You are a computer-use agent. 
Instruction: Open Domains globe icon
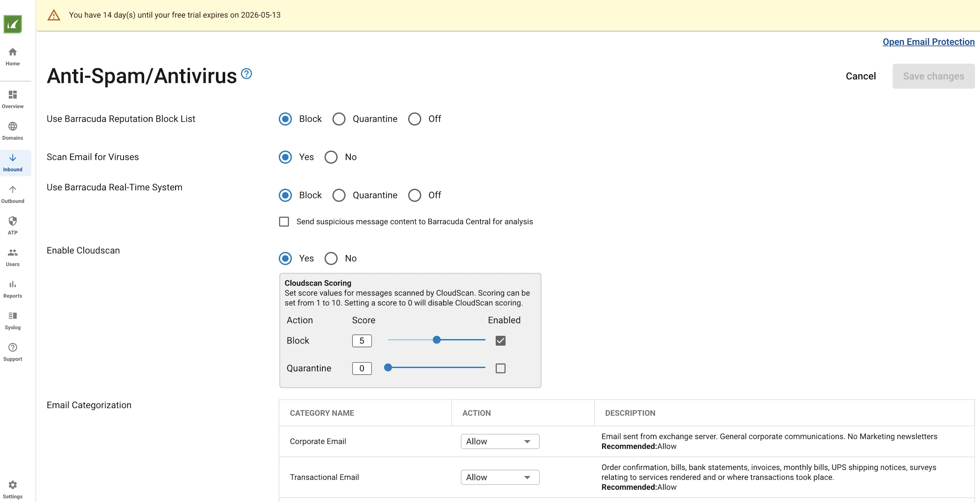[x=13, y=126]
